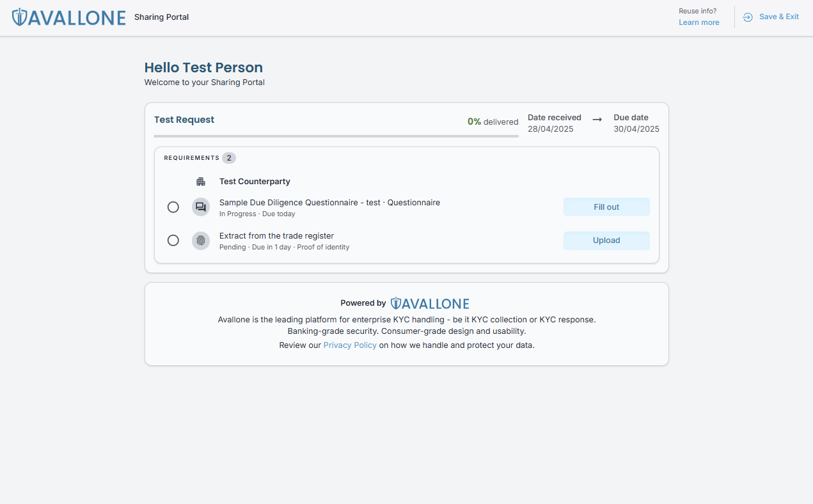Select the Sample Due Diligence Questionnaire radio circle
Image resolution: width=813 pixels, height=504 pixels.
tap(173, 207)
